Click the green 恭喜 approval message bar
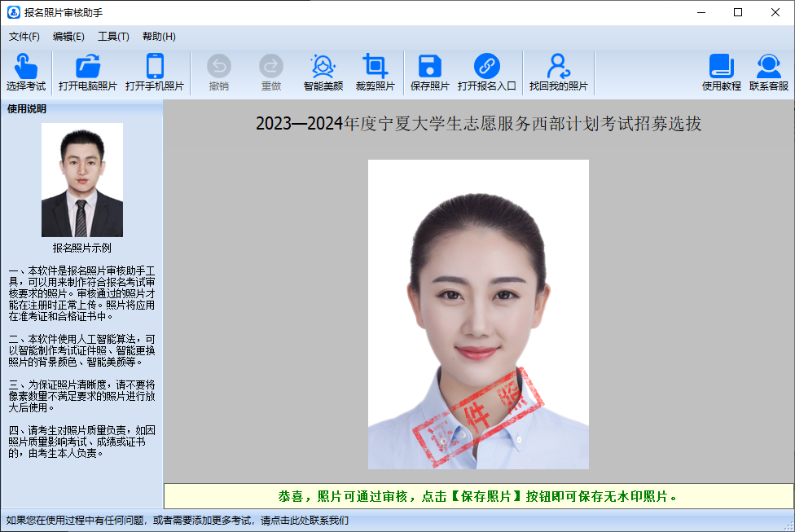Screen dimensions: 795x532 pos(479,496)
